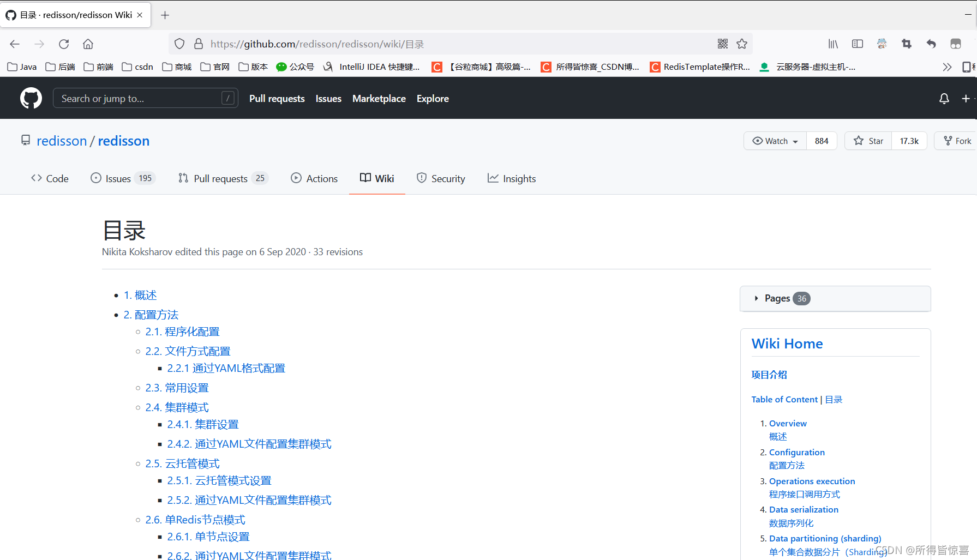Open the Insights tab
Viewport: 977px width, 560px height.
click(512, 178)
